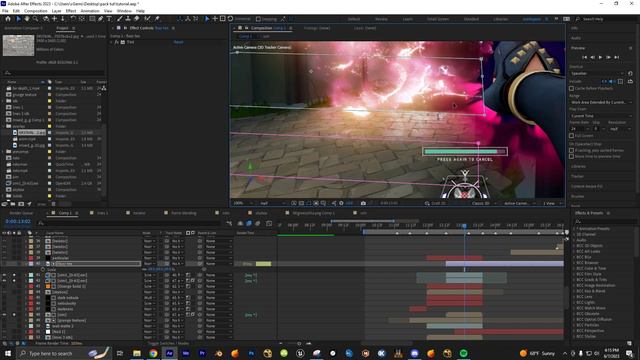Select the Roto Brush tool

tap(147, 19)
